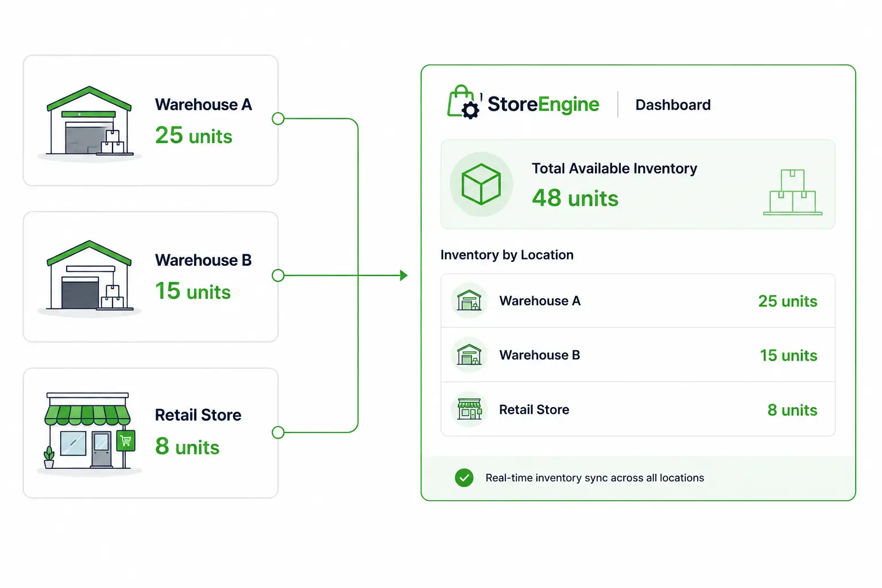Click 'Real-time inventory sync across all locations' text

point(595,478)
